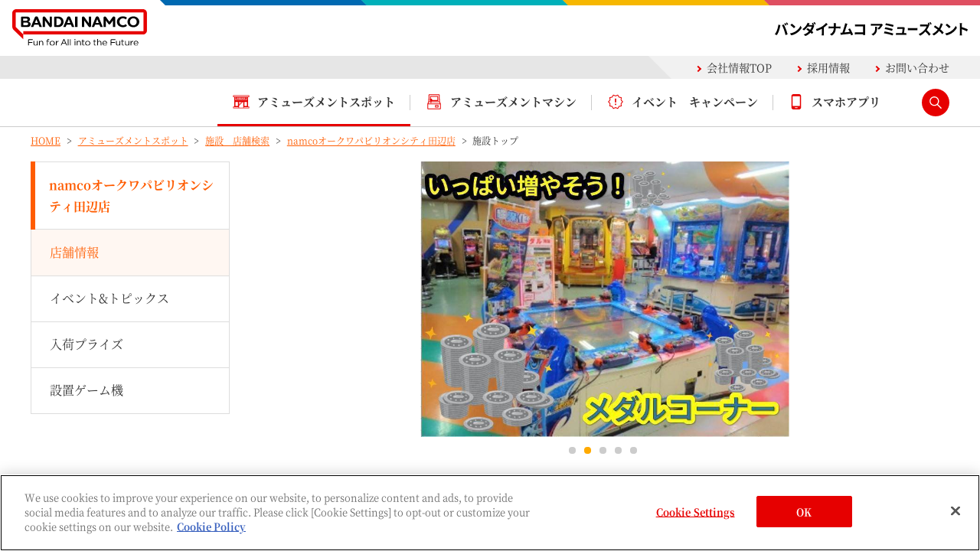The width and height of the screenshot is (980, 551).
Task: Click the red search magnifier icon
Action: 935,103
